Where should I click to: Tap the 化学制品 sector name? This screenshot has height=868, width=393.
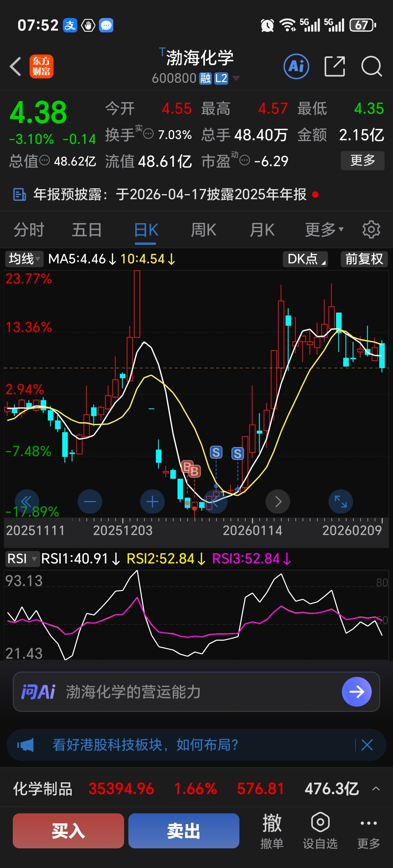tap(43, 788)
